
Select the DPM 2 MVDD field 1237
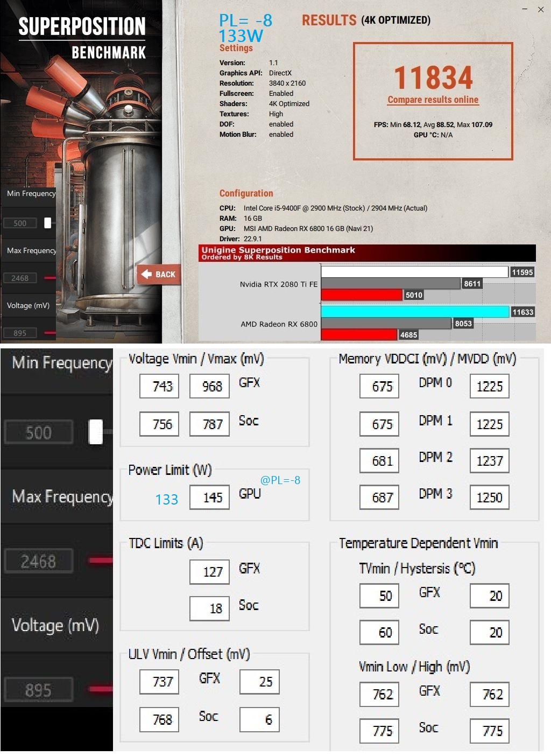point(490,461)
